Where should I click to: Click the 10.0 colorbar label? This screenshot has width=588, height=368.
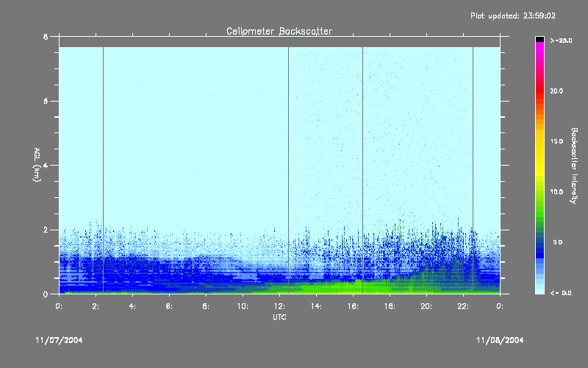point(556,192)
